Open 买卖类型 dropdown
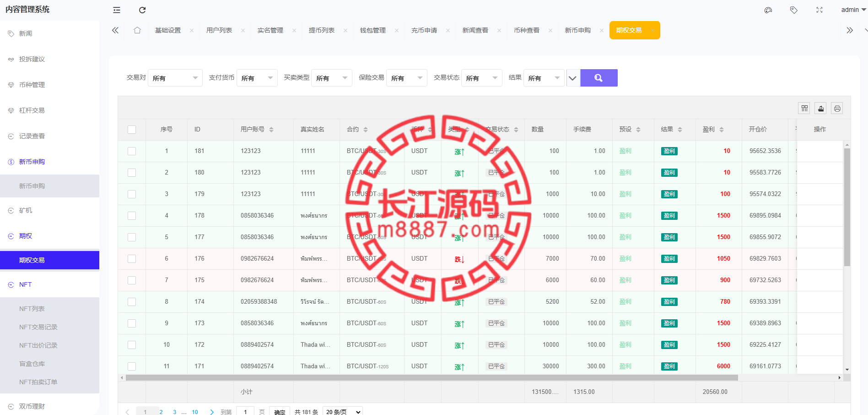This screenshot has height=415, width=868. pyautogui.click(x=332, y=78)
